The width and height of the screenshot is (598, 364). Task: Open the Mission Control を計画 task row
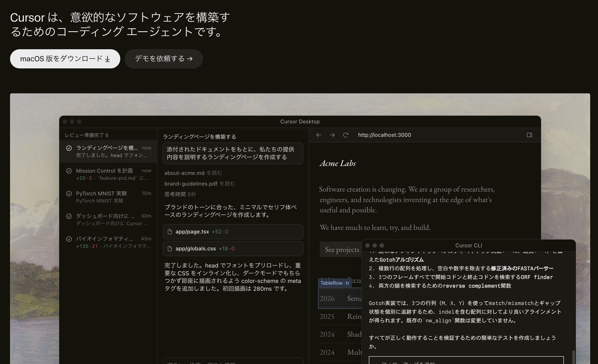click(108, 174)
